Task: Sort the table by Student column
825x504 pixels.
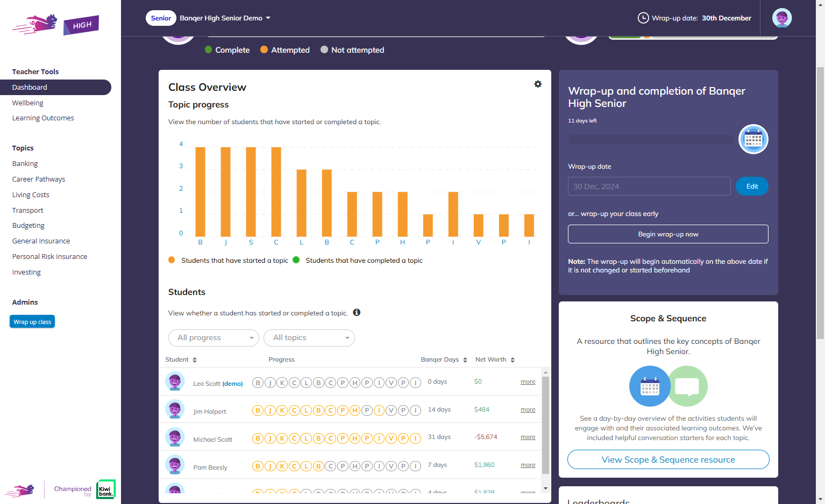Action: pyautogui.click(x=181, y=359)
